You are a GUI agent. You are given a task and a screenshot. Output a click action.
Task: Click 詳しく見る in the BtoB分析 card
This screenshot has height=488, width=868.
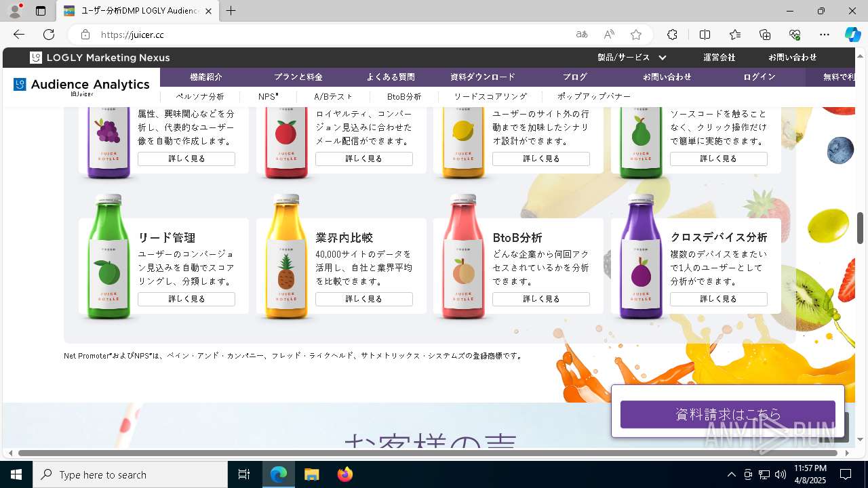coord(541,299)
